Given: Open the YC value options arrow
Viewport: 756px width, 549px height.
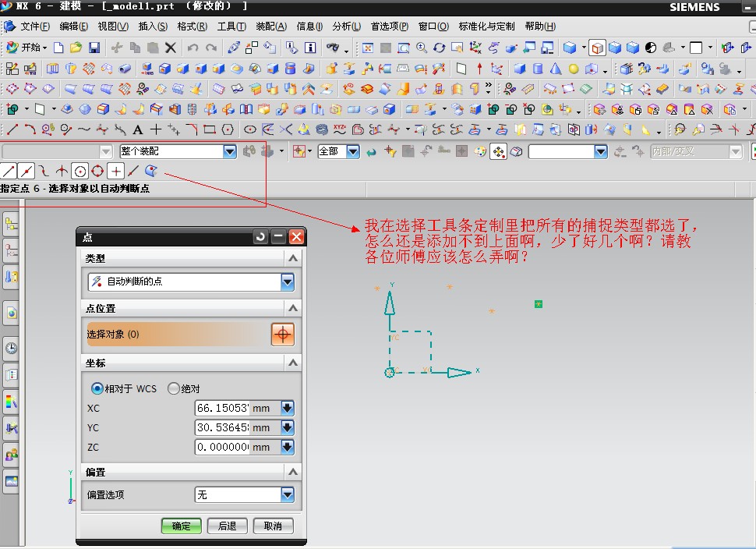Looking at the screenshot, I should click(x=288, y=427).
